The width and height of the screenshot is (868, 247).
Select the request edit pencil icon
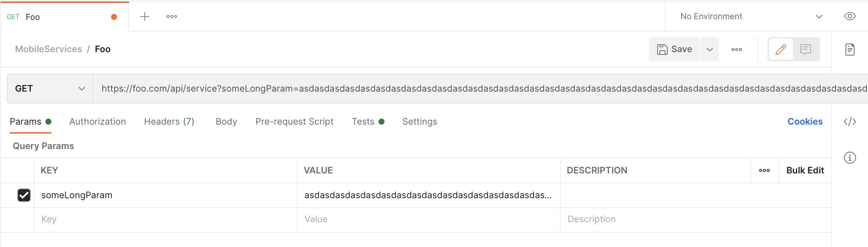(x=781, y=49)
